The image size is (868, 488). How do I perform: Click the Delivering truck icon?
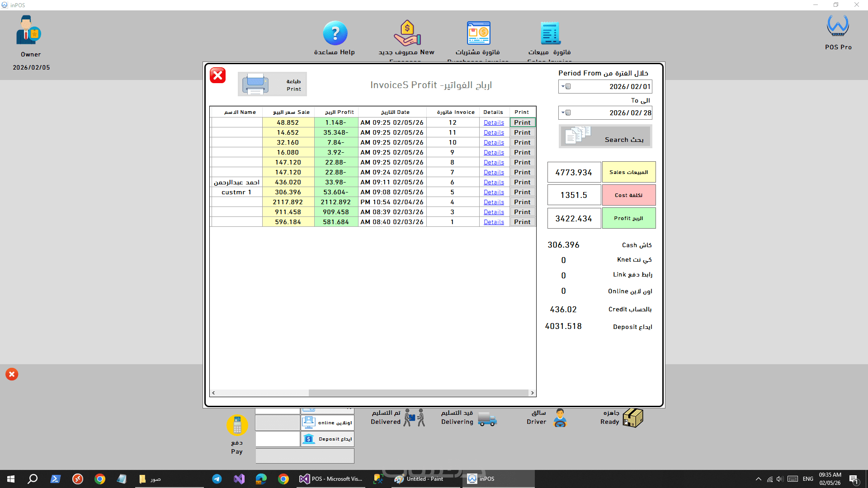tap(487, 419)
